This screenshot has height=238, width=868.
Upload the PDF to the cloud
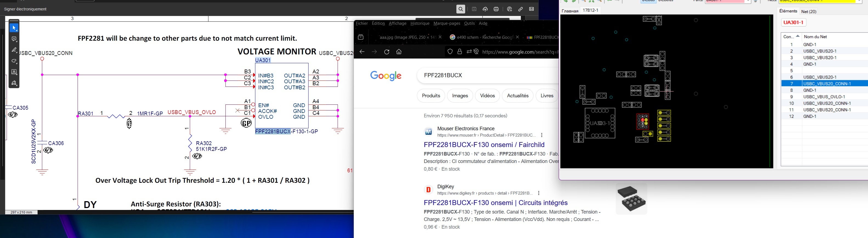(485, 9)
